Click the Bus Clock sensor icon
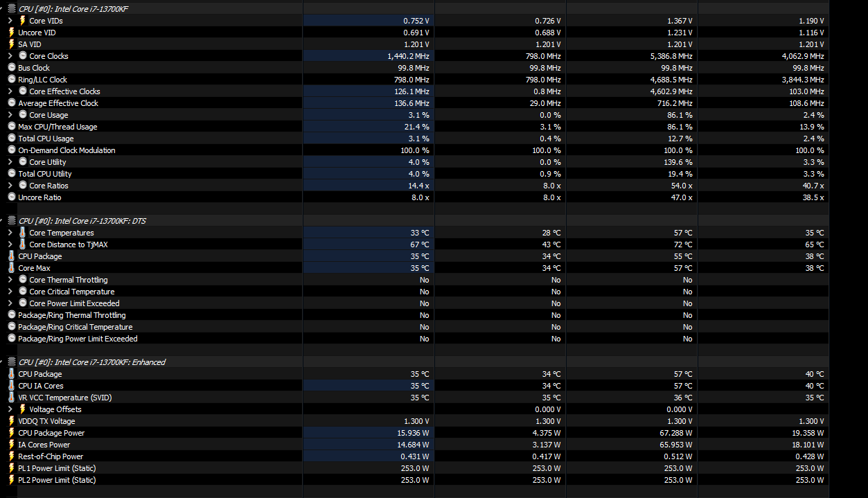The image size is (868, 498). [11, 68]
